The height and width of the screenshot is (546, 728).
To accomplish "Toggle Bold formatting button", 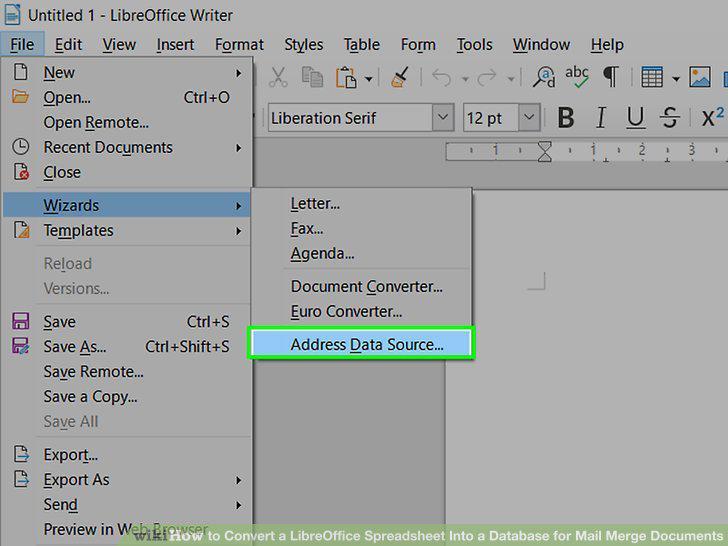I will (x=566, y=117).
